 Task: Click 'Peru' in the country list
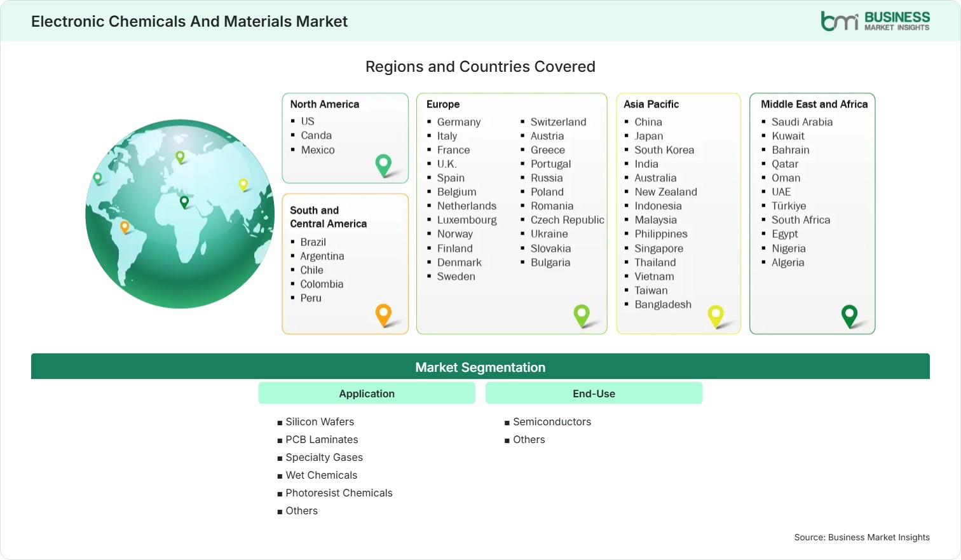(x=311, y=298)
